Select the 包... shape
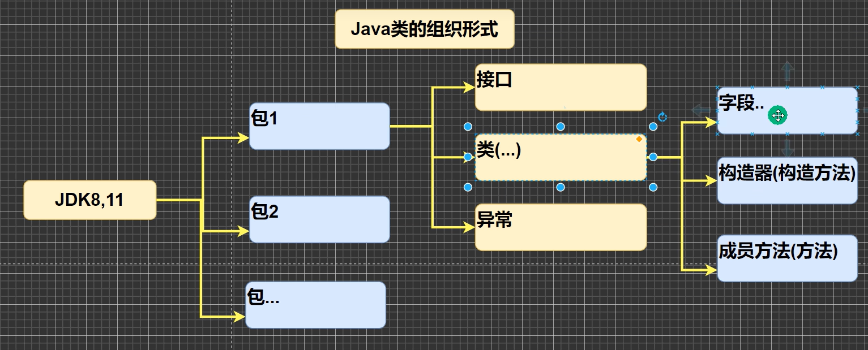This screenshot has height=350, width=868. click(x=315, y=305)
